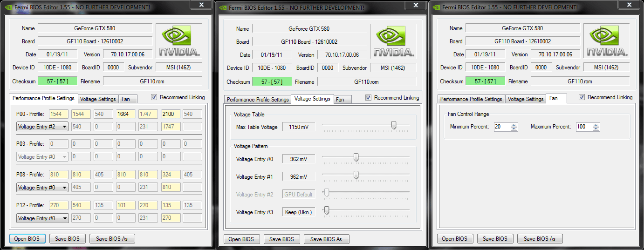
Task: Toggle Recommend Linking in the middle window
Action: pyautogui.click(x=369, y=98)
